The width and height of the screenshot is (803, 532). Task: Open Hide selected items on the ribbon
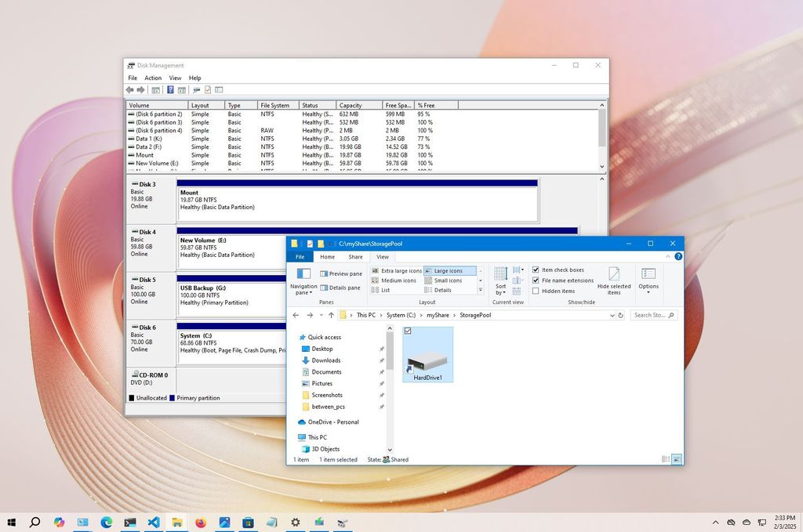click(613, 282)
